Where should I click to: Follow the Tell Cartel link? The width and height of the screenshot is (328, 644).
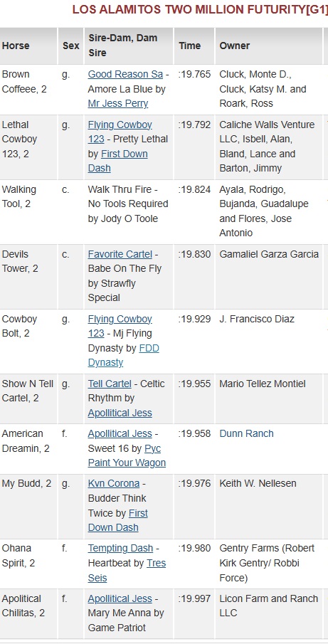pos(110,384)
